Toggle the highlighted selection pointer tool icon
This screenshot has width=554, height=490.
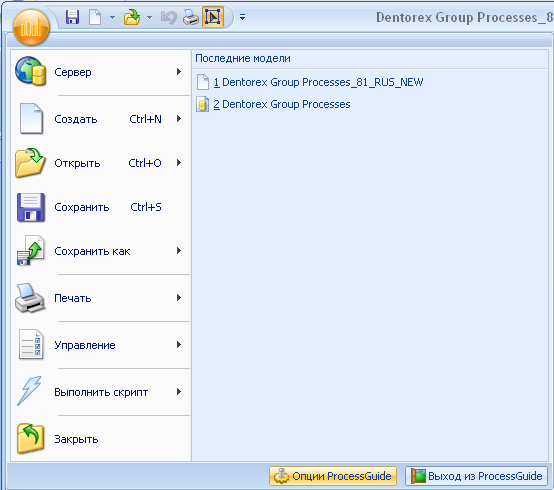pos(213,17)
